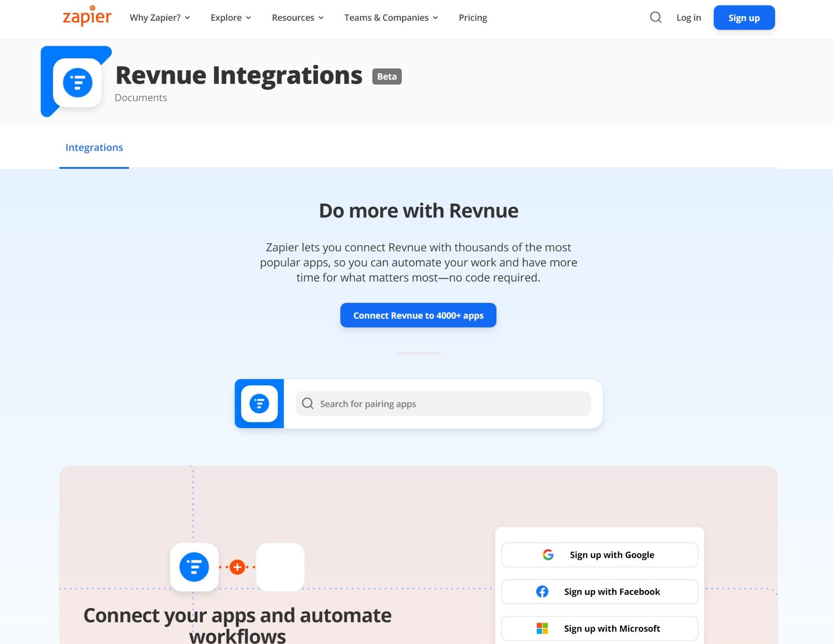The height and width of the screenshot is (644, 833).
Task: Click the Facebook icon in the sign up option
Action: 542,592
